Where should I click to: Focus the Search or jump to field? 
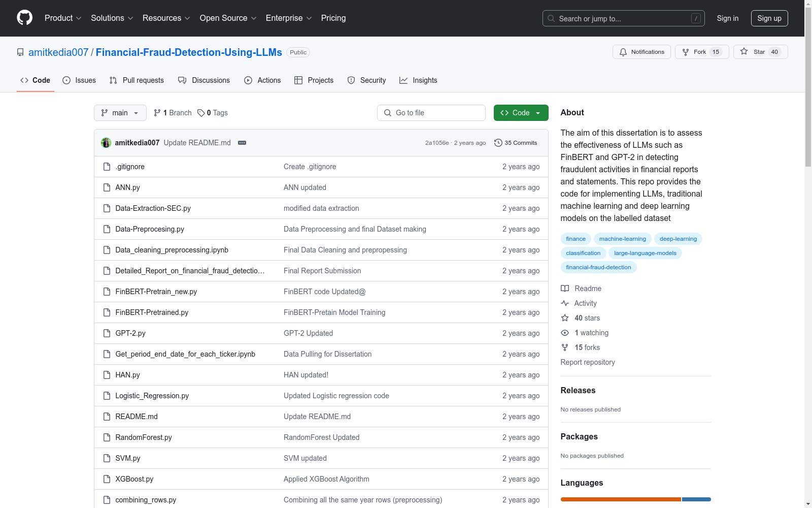624,18
